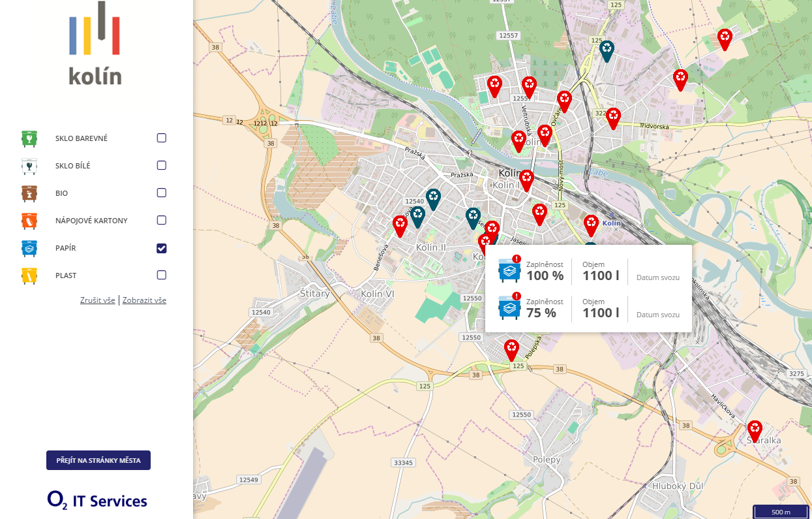
Task: Click the Zobrazit vše link
Action: coord(144,300)
